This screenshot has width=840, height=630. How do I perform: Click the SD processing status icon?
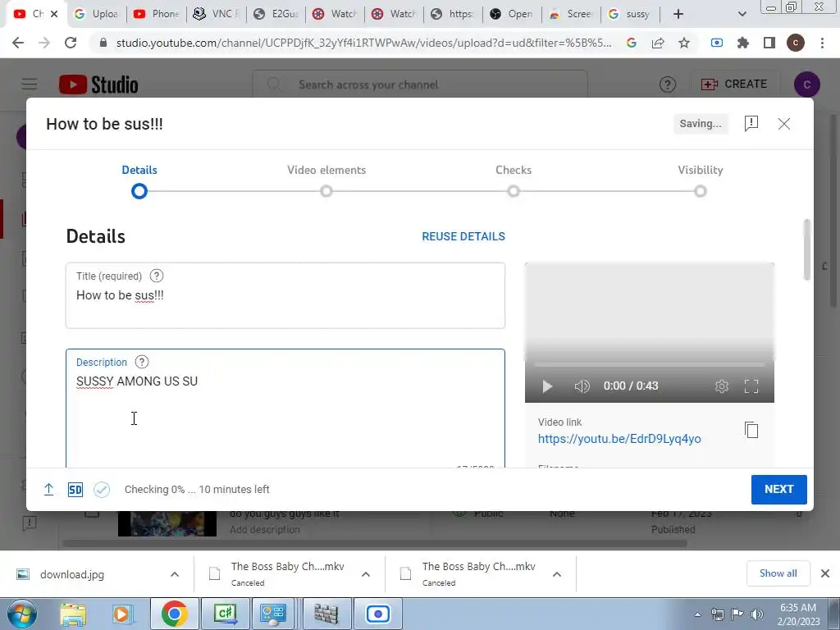point(75,490)
